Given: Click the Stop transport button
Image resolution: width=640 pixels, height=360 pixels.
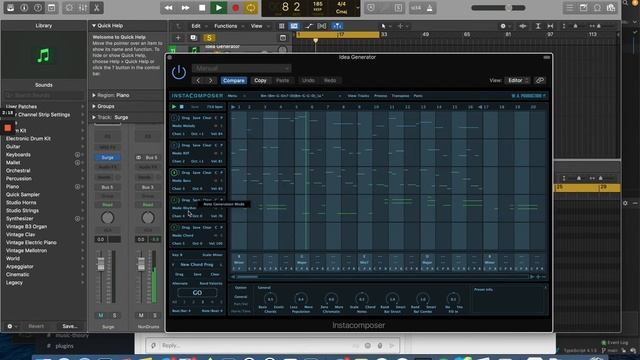Looking at the screenshot, I should [x=202, y=8].
